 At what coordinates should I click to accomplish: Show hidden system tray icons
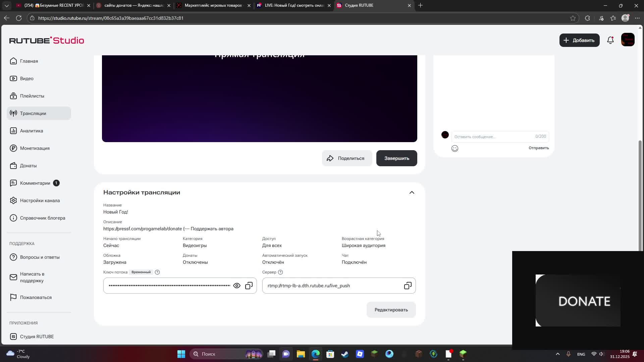click(557, 354)
